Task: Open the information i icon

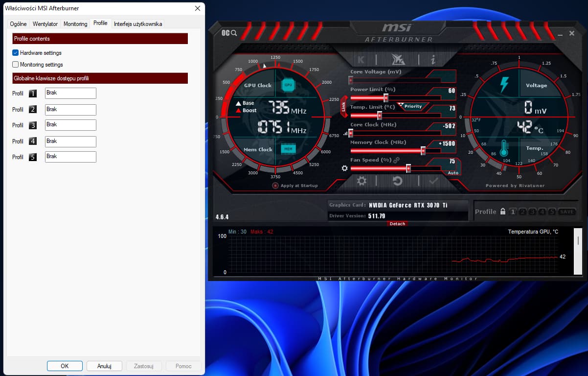Action: pyautogui.click(x=433, y=60)
